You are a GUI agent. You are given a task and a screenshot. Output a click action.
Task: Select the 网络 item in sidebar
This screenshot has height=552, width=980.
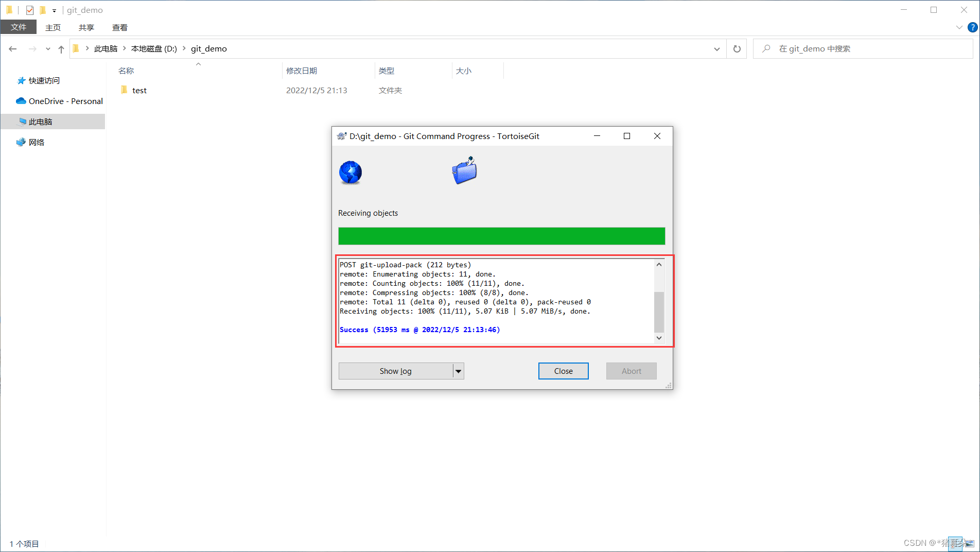pyautogui.click(x=36, y=142)
